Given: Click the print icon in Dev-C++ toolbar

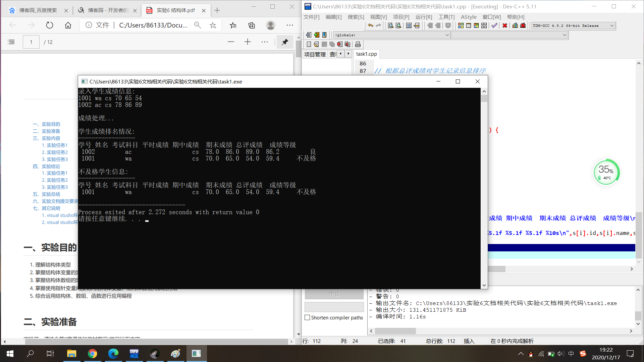Looking at the screenshot, I should coord(358,44).
